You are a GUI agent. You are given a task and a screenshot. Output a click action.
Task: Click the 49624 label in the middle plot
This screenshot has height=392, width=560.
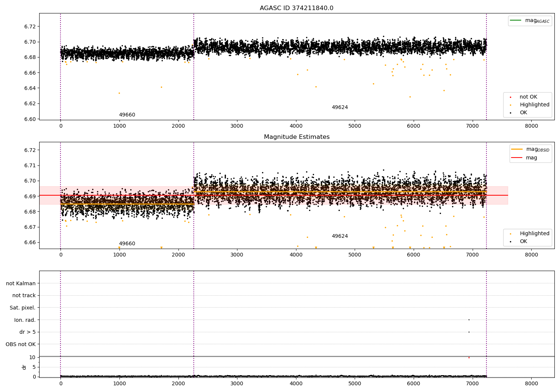tap(340, 236)
